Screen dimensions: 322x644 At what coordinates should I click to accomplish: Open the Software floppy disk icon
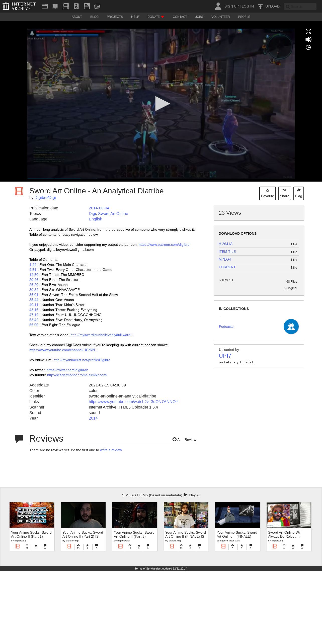coord(87,6)
